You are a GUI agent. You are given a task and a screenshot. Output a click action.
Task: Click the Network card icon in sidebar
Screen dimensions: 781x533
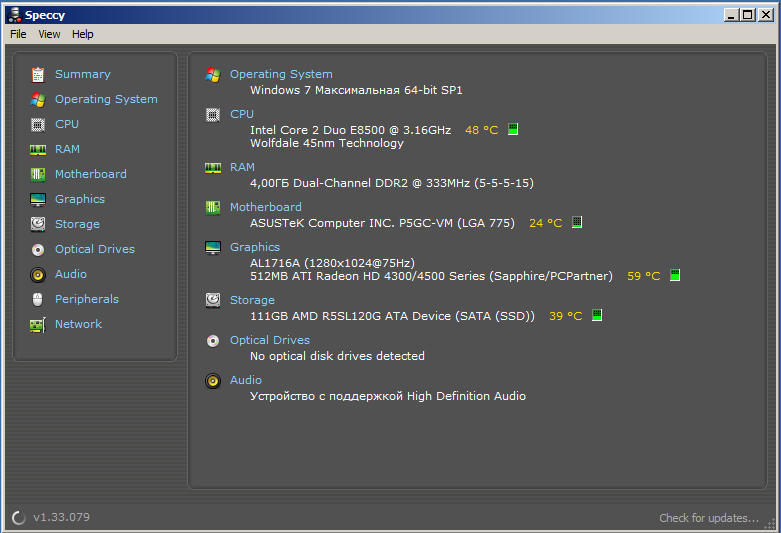pos(38,325)
